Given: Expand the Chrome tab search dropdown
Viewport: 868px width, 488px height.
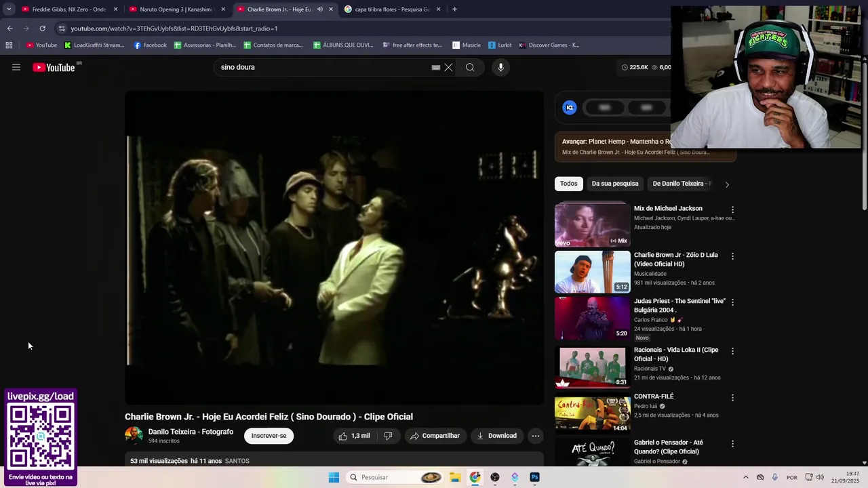Looking at the screenshot, I should [9, 9].
